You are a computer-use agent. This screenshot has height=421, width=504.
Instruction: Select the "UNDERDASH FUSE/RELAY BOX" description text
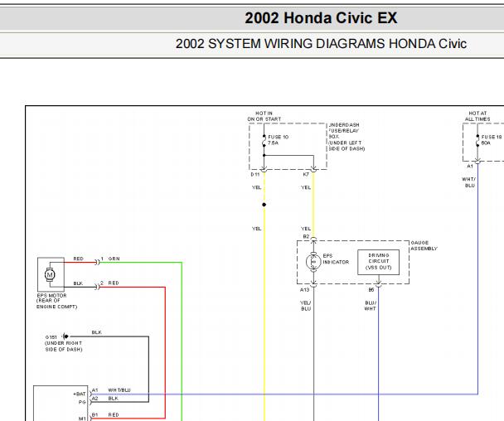tap(346, 137)
